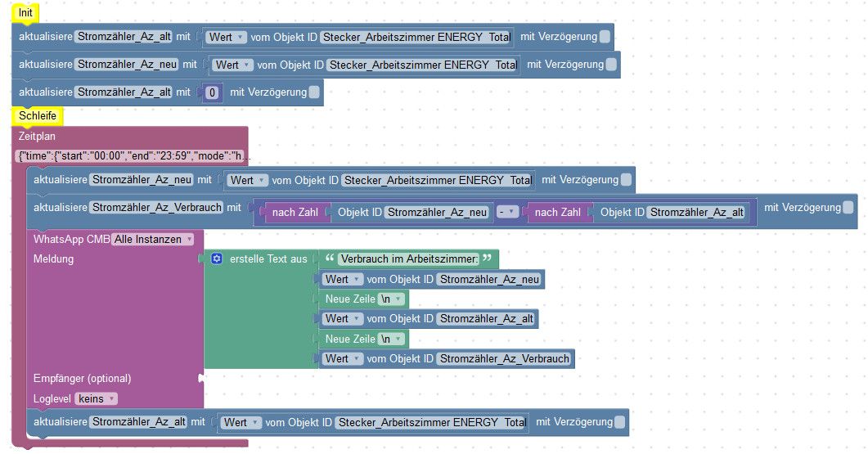Click Stromzähler_Az_neu object ID in message text
868x454 pixels.
coord(489,279)
